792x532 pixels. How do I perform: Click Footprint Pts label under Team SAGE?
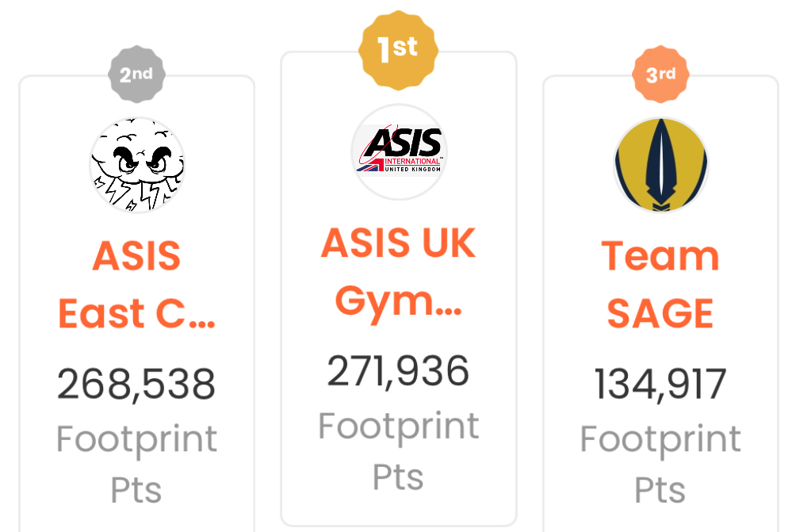coord(660,465)
